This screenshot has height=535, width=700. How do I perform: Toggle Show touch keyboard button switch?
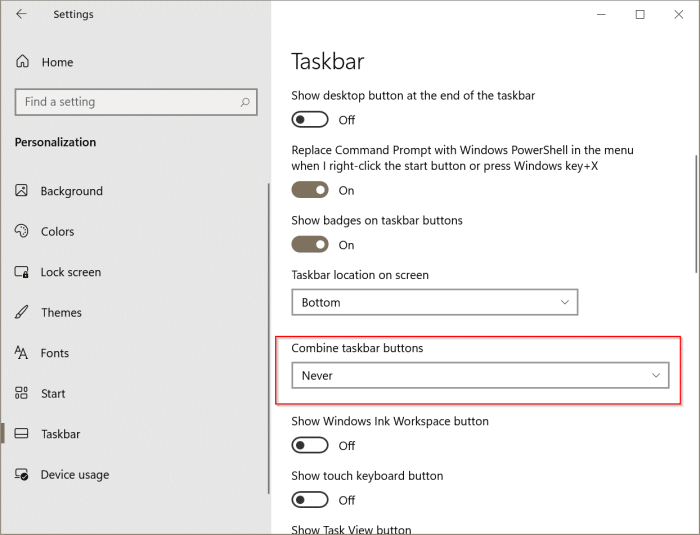tap(310, 500)
